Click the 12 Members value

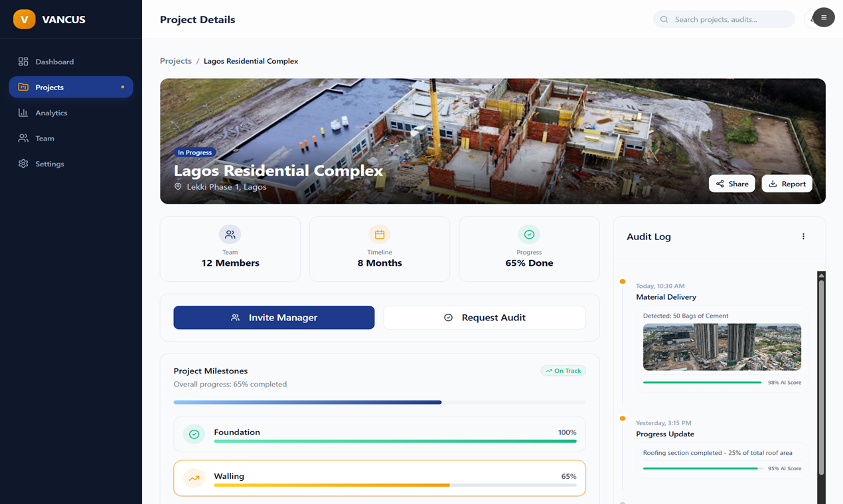(230, 263)
